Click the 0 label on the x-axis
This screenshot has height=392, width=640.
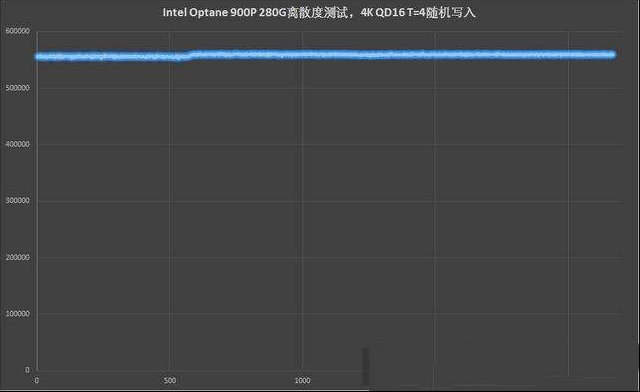coord(37,381)
